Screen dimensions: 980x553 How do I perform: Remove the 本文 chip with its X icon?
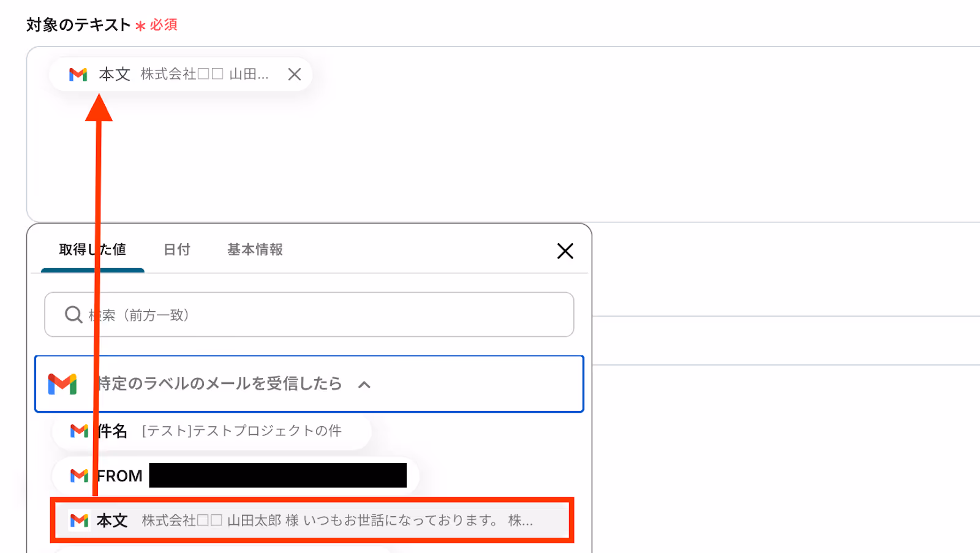[295, 74]
